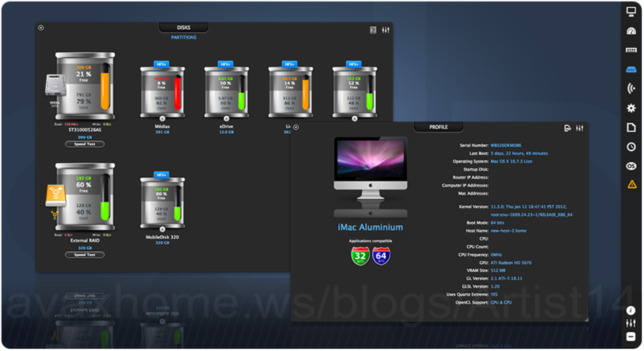Click the HFS+ badge above MobileDisk 320
This screenshot has width=644, height=351.
[162, 175]
